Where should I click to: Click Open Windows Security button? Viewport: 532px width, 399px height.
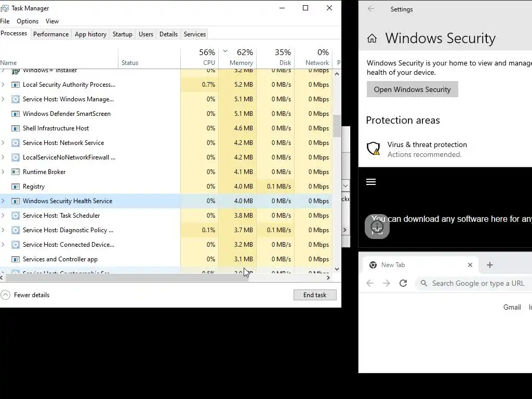[x=412, y=89]
